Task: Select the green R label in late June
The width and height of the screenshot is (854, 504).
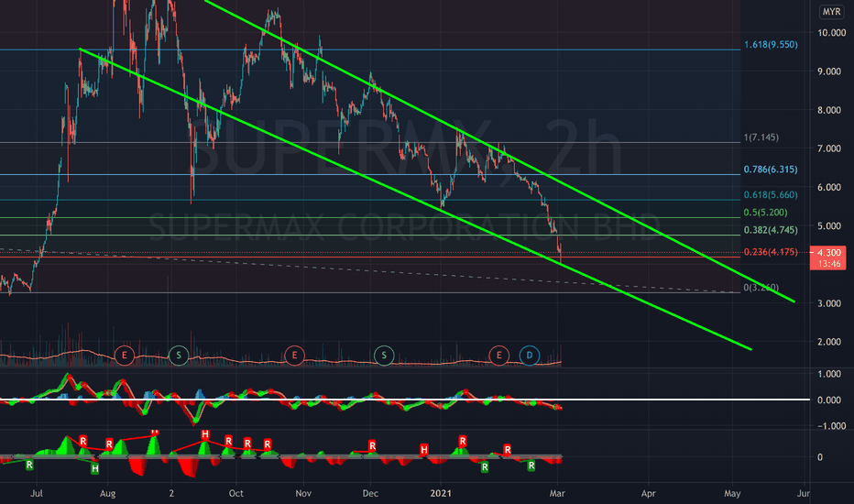Action: pos(29,465)
